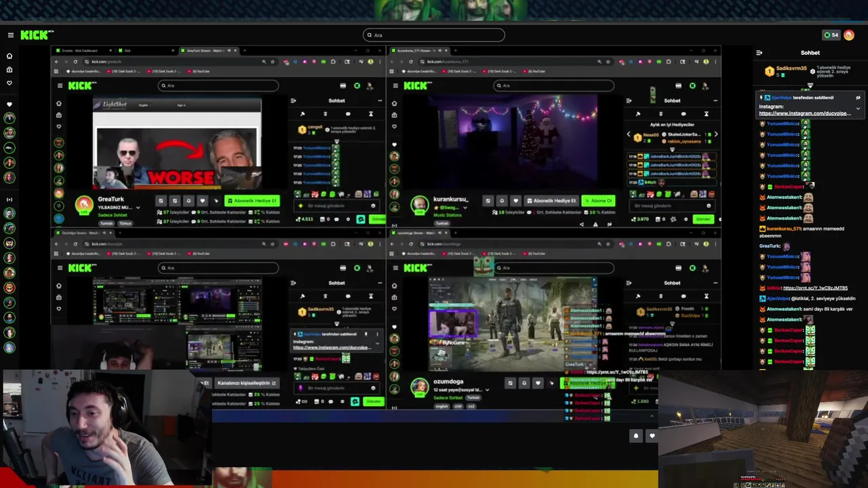Reload the page in GreaTurk browser window
This screenshot has width=868, height=488.
point(75,62)
